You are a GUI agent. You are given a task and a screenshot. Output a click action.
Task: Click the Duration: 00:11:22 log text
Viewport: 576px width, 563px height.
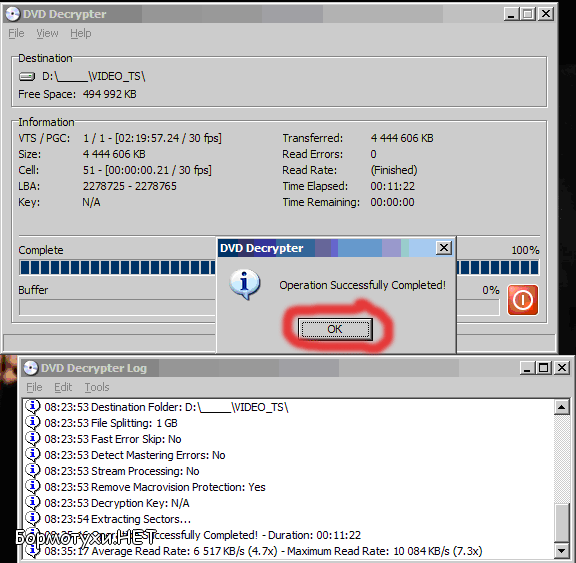pos(314,535)
